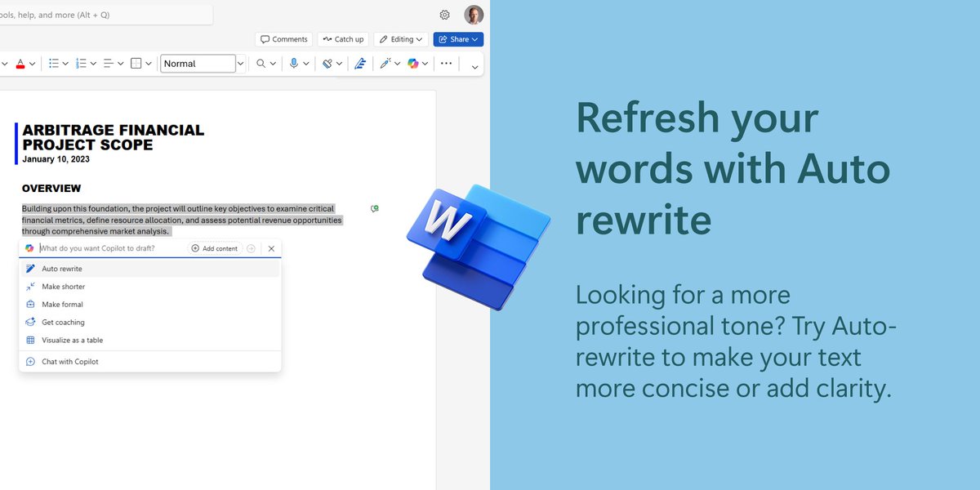Expand the Find options dropdown
The width and height of the screenshot is (980, 490).
pos(273,63)
